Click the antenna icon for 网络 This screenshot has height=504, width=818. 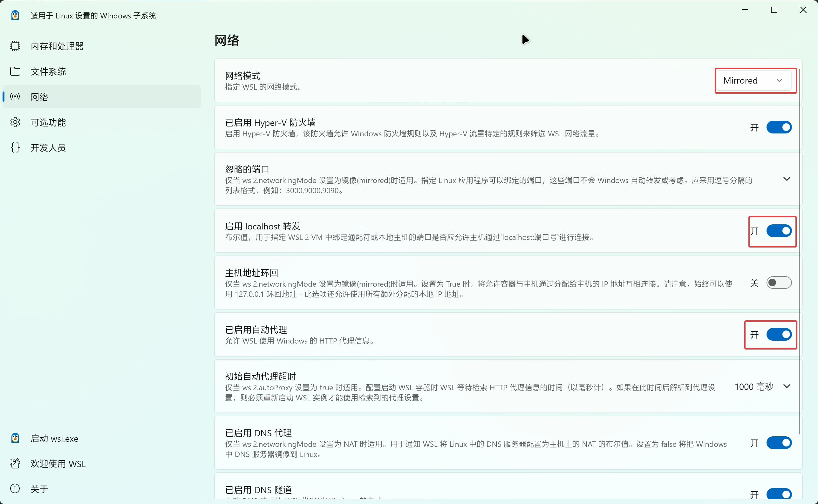click(15, 97)
